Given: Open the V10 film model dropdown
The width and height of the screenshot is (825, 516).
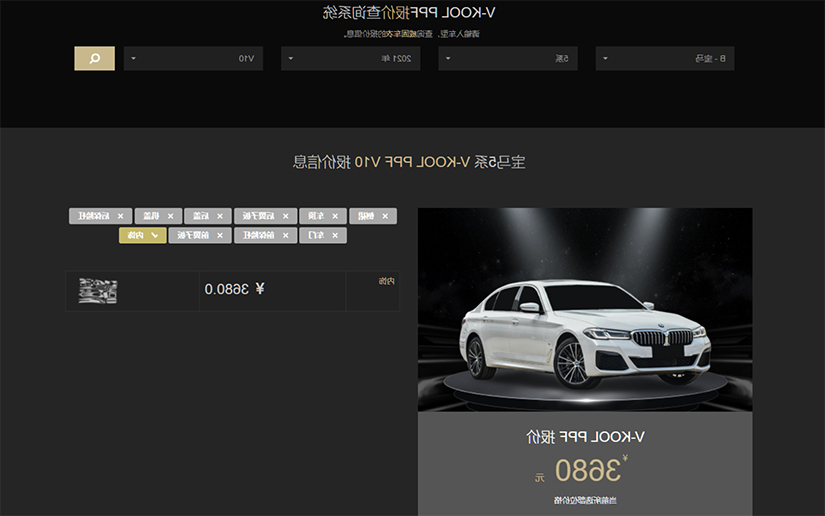Looking at the screenshot, I should [x=193, y=58].
